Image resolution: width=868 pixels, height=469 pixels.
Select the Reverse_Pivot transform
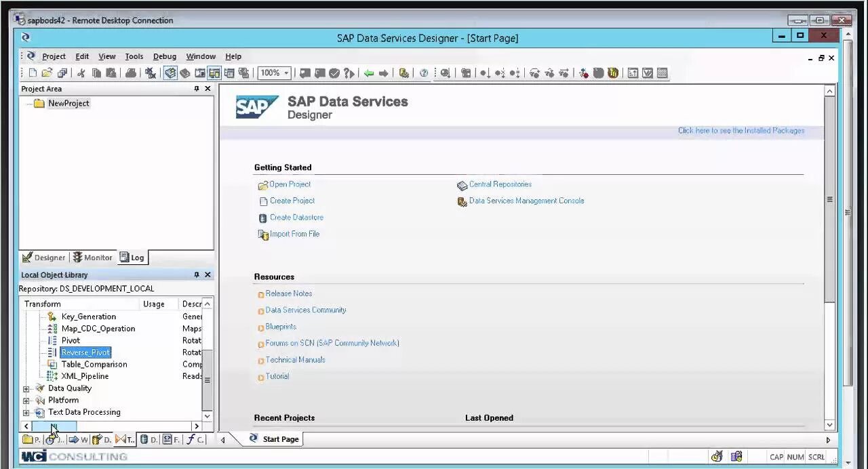point(85,352)
